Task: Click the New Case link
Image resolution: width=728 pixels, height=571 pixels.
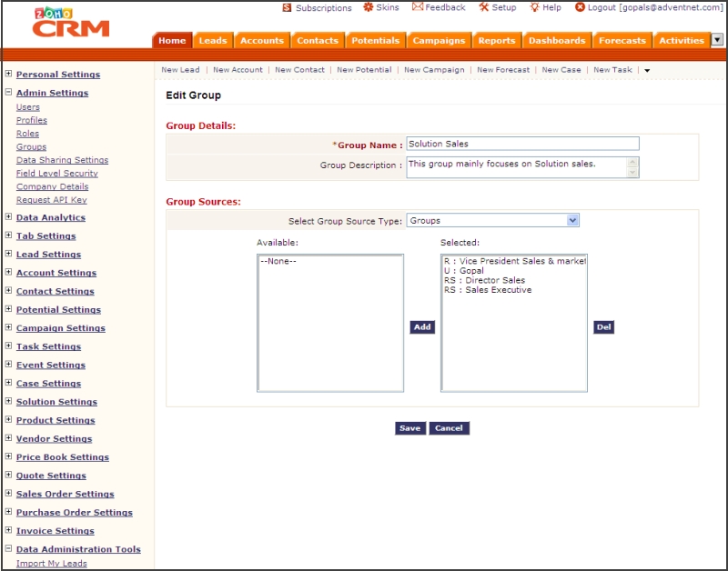Action: click(x=561, y=70)
